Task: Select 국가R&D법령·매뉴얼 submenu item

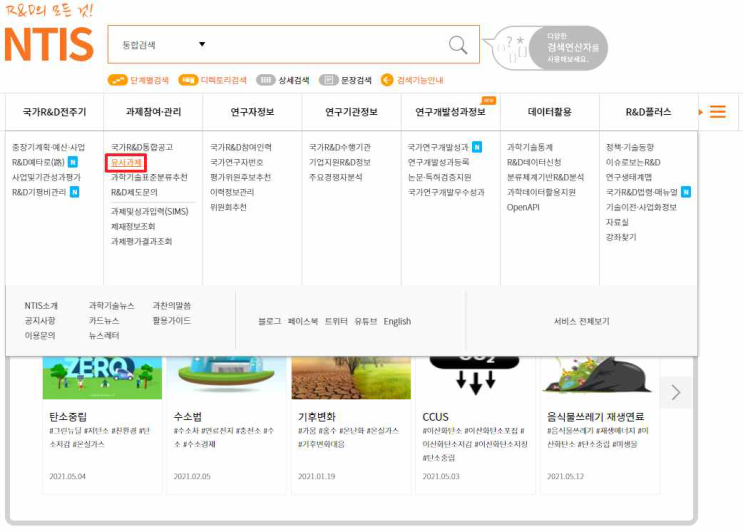Action: [642, 192]
